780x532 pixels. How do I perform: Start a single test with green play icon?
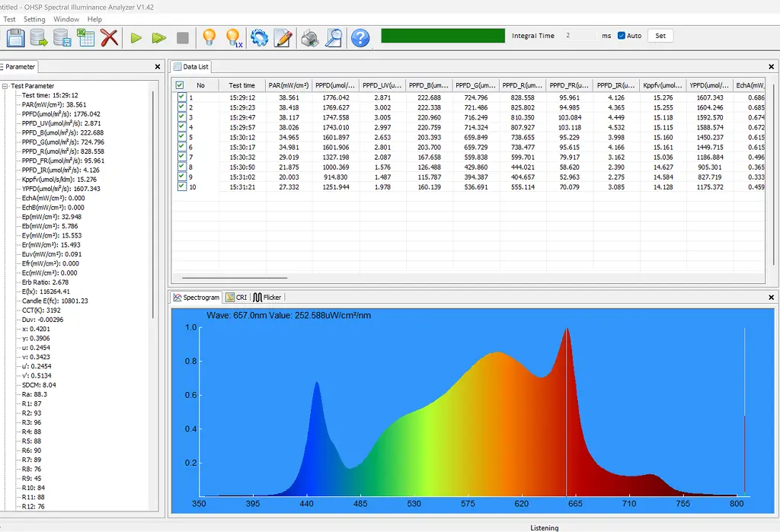click(x=136, y=37)
